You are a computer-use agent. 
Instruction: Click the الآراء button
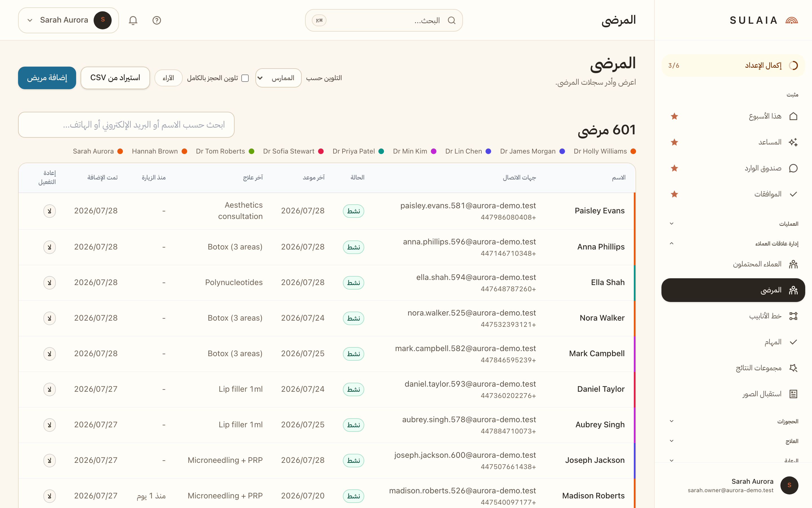(x=168, y=78)
